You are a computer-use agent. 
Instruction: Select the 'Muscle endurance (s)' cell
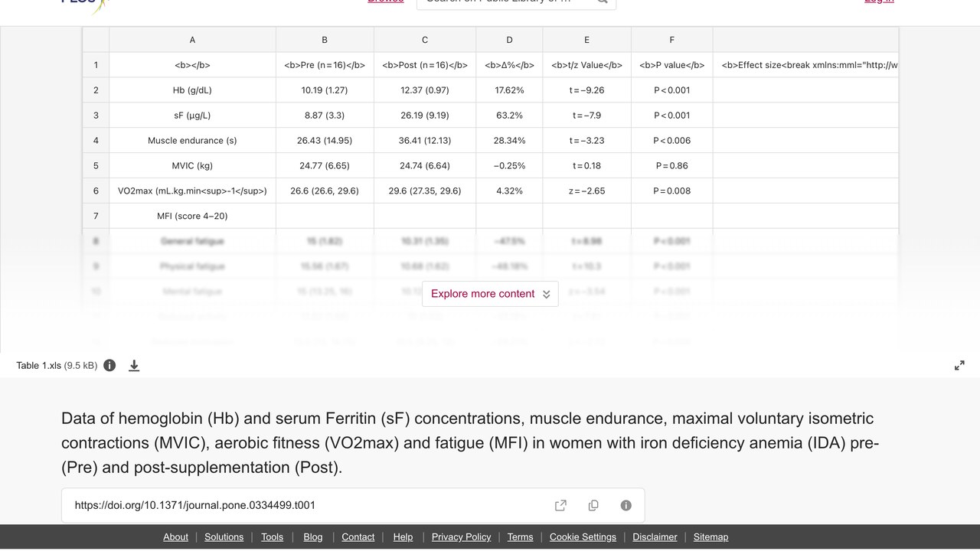click(x=192, y=141)
